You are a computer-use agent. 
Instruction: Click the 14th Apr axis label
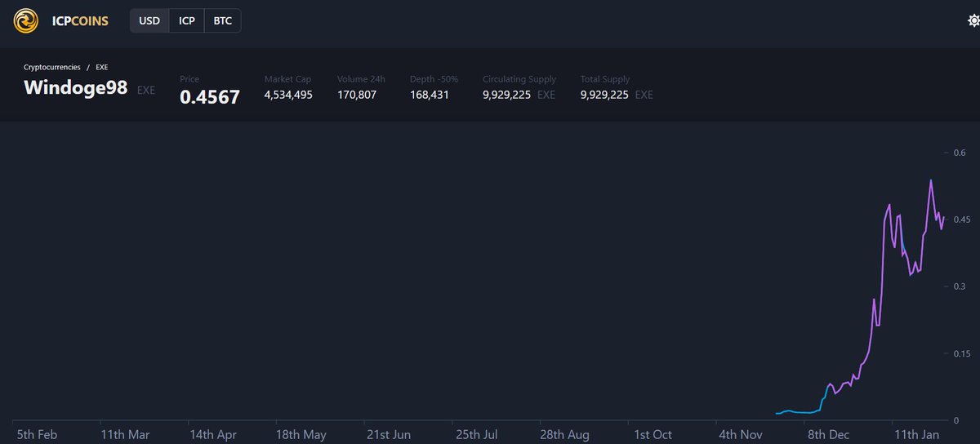pos(213,434)
